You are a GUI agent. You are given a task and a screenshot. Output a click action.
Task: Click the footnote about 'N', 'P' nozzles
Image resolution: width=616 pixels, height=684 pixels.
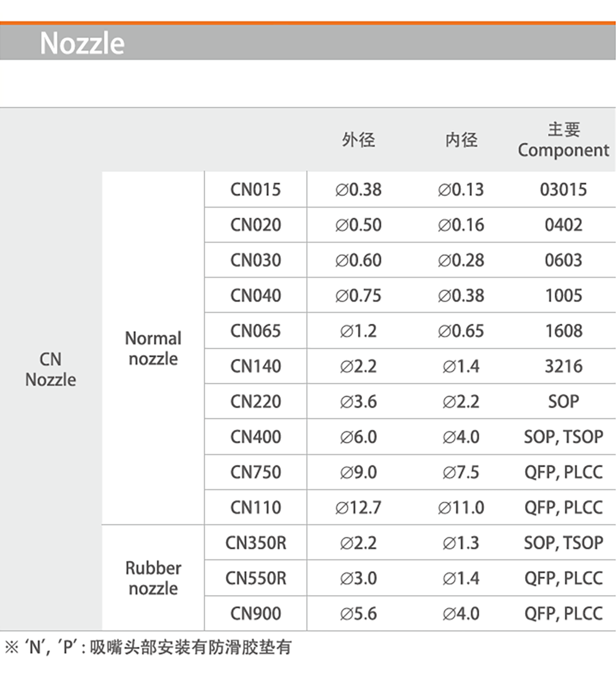(148, 647)
